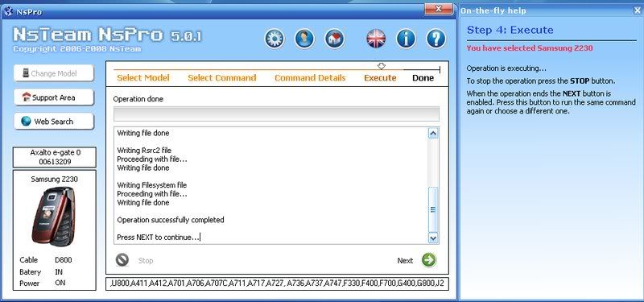Click the Next label
The height and width of the screenshot is (302, 644).
[405, 260]
